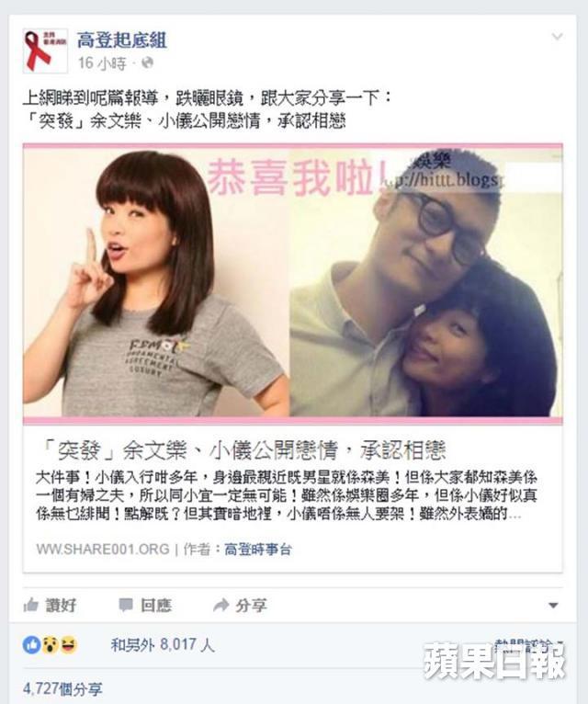Click the red ribbon page profile picture
Image resolution: width=588 pixels, height=704 pixels.
(x=45, y=51)
